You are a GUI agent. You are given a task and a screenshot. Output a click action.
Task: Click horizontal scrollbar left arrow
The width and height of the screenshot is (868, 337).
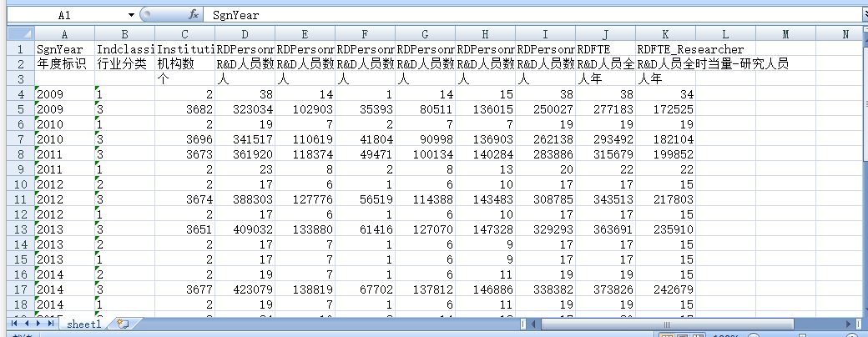coord(533,324)
